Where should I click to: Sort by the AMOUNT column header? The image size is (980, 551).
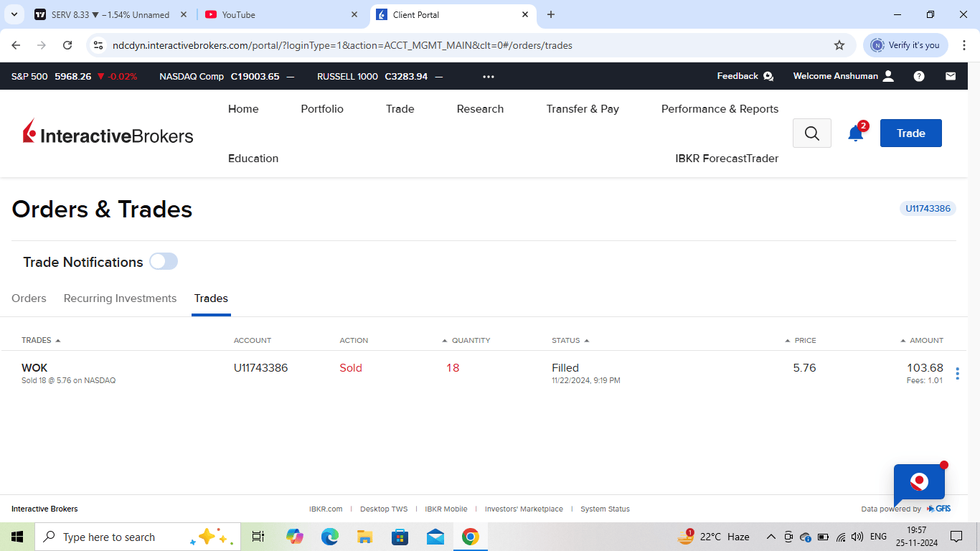pos(922,340)
